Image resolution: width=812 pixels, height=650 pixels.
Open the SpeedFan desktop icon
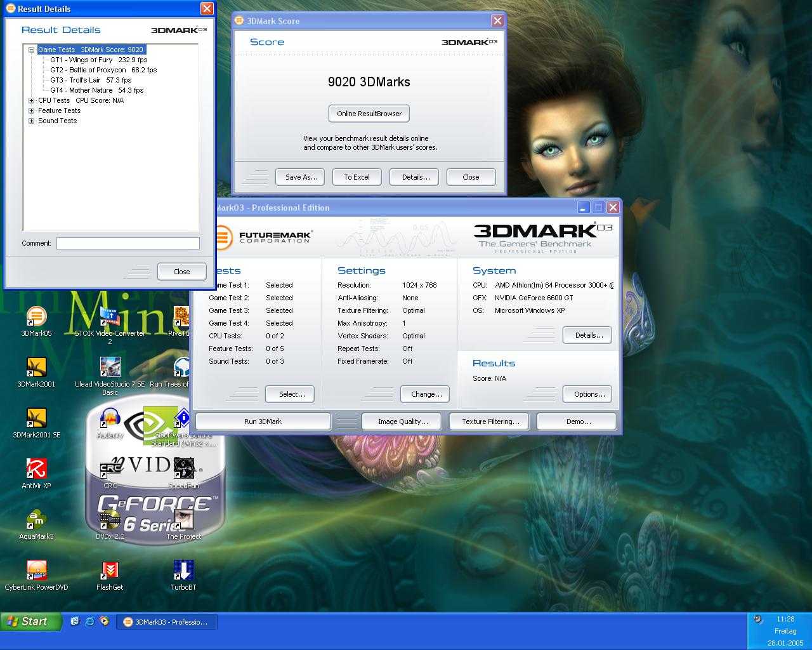(183, 473)
